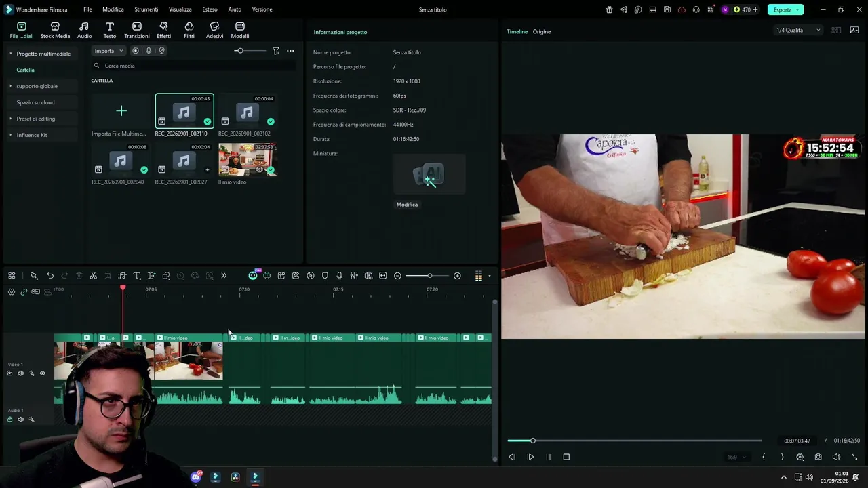This screenshot has width=868, height=488.
Task: Take a snapshot of the preview
Action: (818, 457)
